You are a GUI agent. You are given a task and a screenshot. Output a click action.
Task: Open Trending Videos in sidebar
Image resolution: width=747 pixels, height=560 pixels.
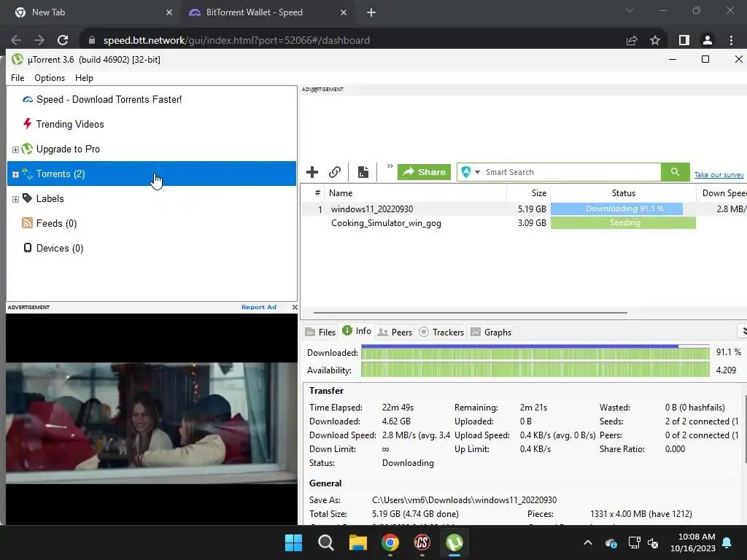[69, 124]
